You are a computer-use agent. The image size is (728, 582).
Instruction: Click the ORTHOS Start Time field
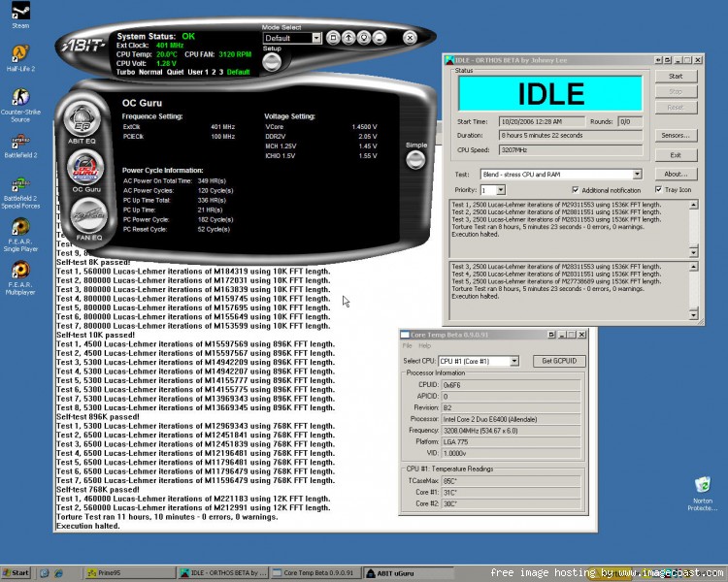coord(542,121)
